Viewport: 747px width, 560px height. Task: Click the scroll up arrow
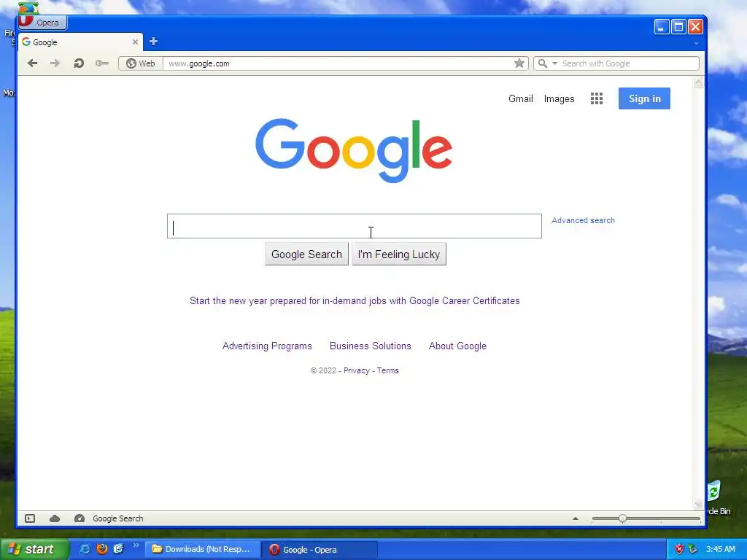pyautogui.click(x=698, y=83)
